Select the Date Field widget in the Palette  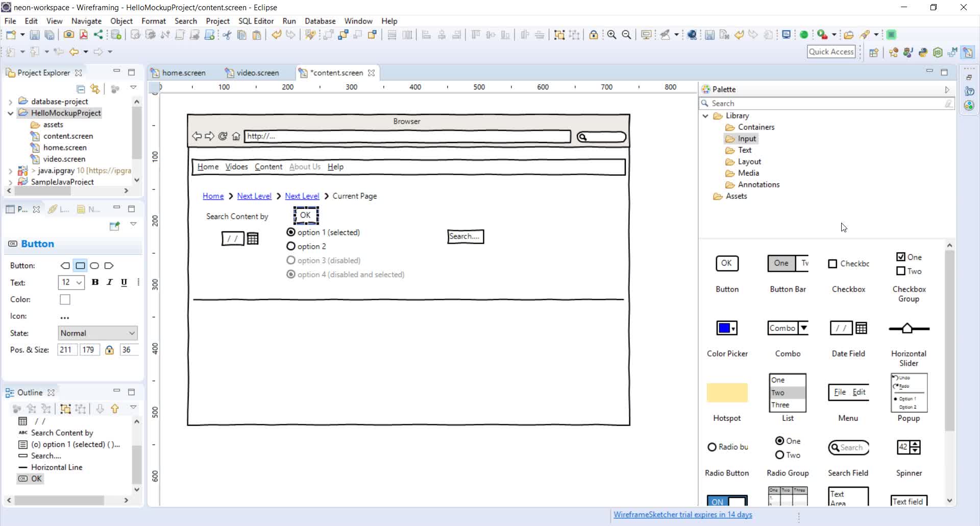coord(848,328)
